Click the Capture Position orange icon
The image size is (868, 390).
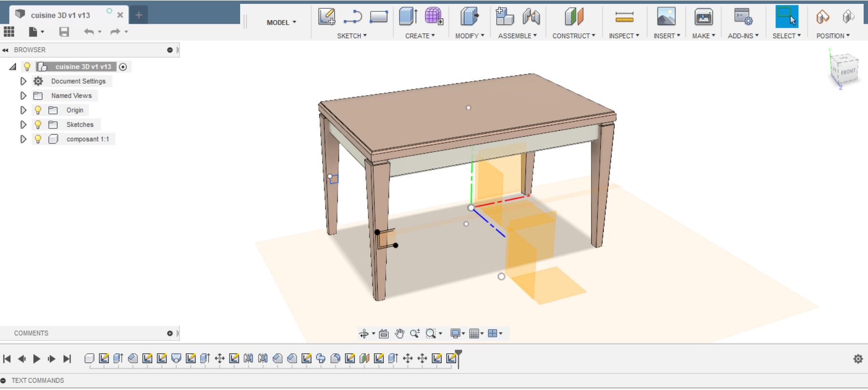click(823, 17)
